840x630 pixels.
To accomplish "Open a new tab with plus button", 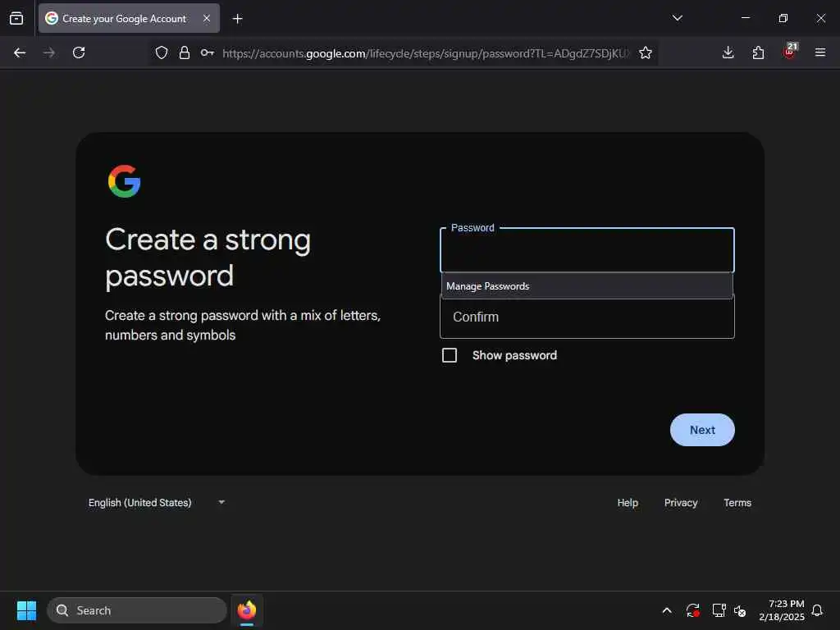I will [237, 19].
